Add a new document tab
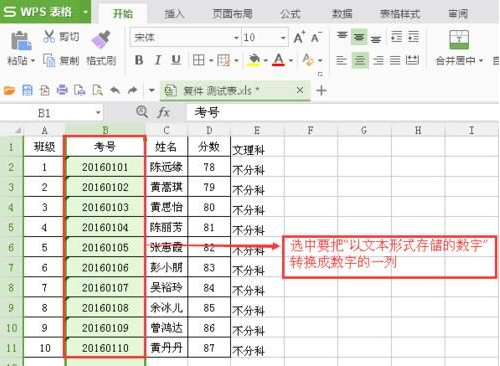Image resolution: width=500 pixels, height=366 pixels. coord(321,90)
